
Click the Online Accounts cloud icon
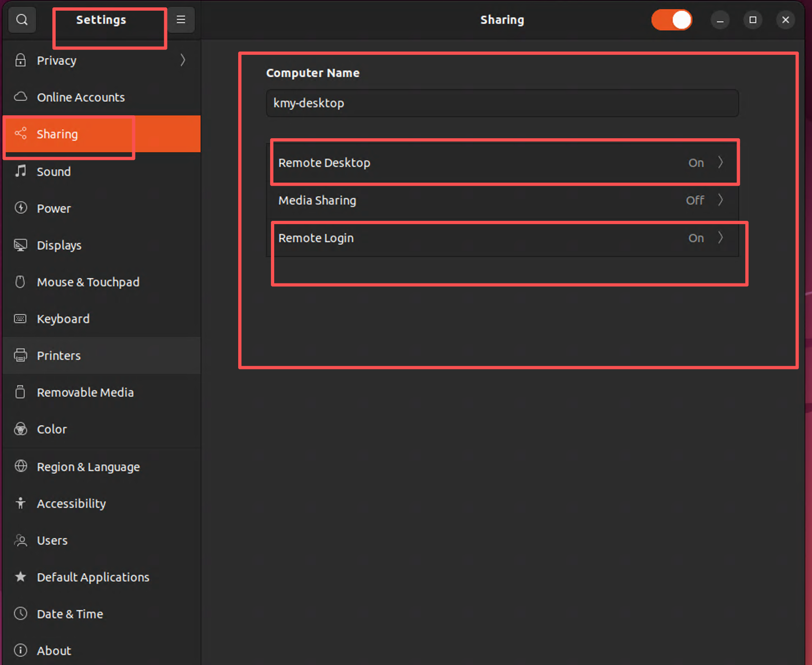[x=20, y=97]
